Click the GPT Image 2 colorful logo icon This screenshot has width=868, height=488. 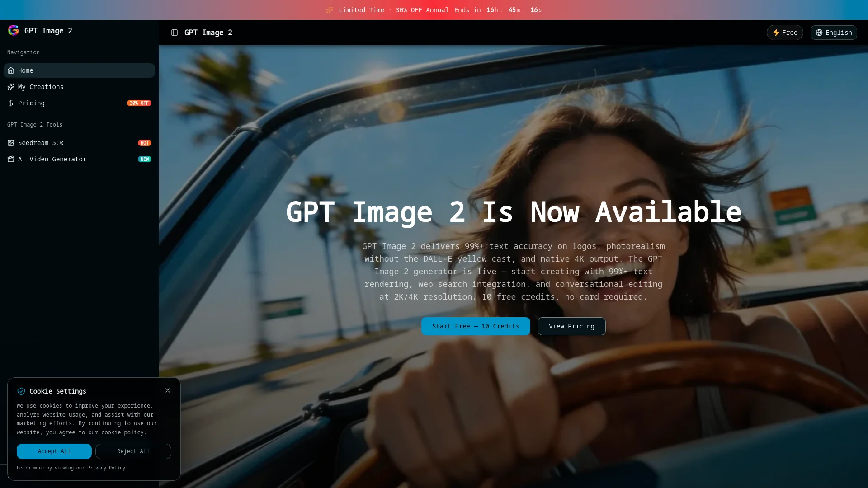14,30
